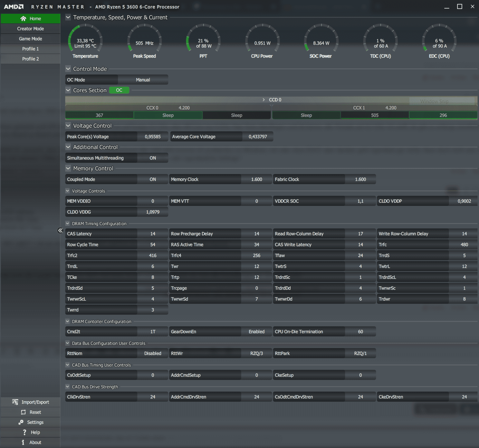Image resolution: width=479 pixels, height=448 pixels.
Task: Click Peak Core(s) Voltage value 0,95585
Action: [153, 137]
